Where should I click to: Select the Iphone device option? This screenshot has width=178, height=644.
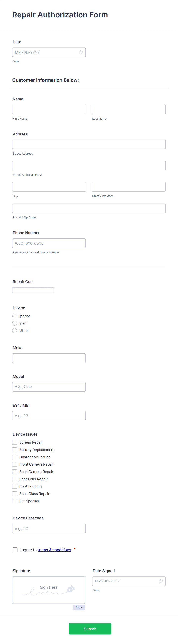click(x=15, y=316)
